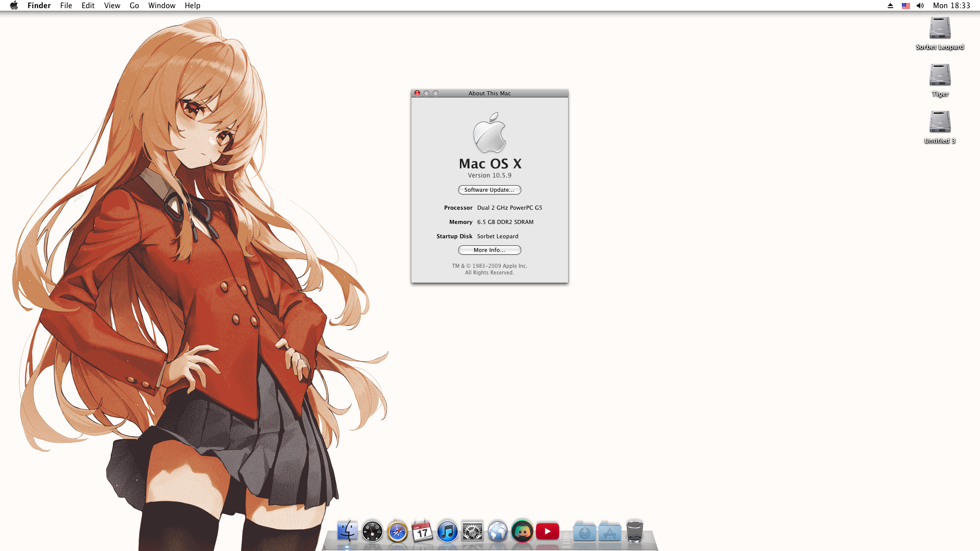980x551 pixels.
Task: Open the View menu
Action: click(112, 6)
